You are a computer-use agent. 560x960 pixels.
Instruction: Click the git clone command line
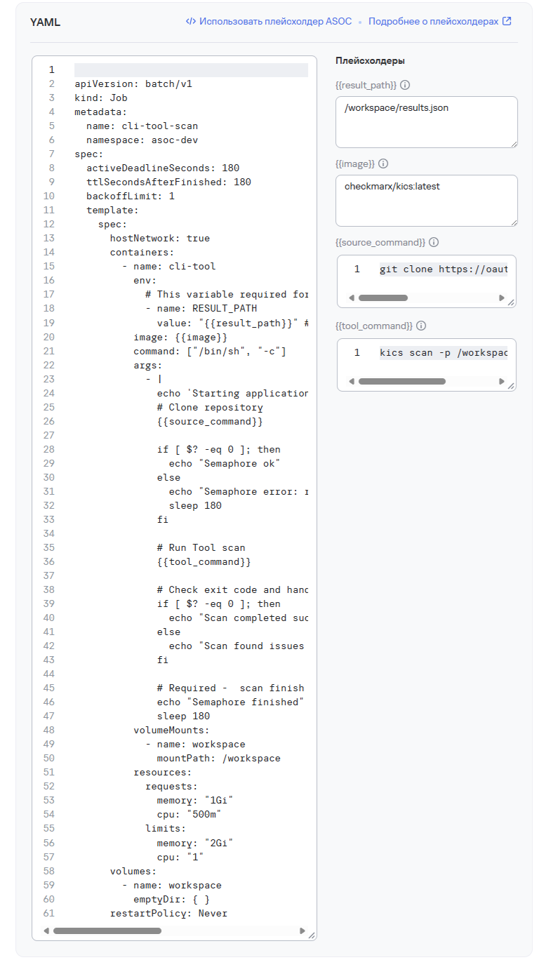coord(443,269)
